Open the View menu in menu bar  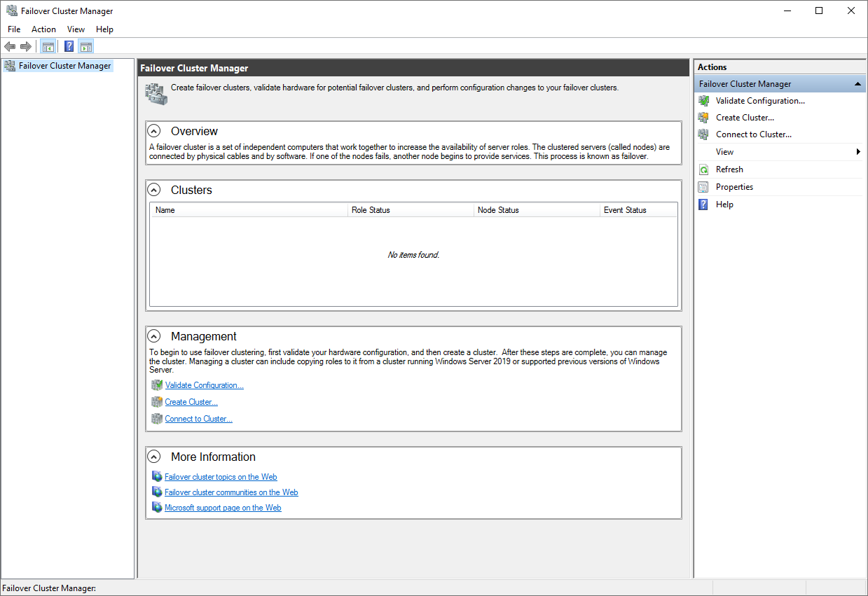click(x=76, y=29)
